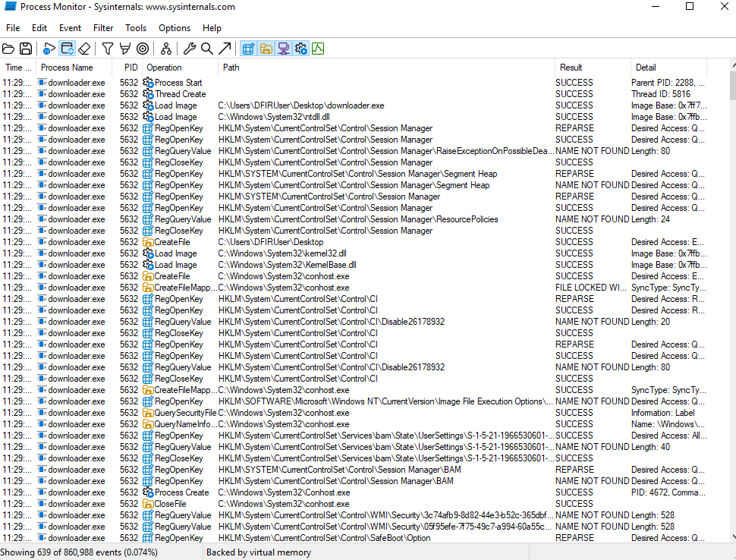Open the Tools menu

[x=136, y=28]
